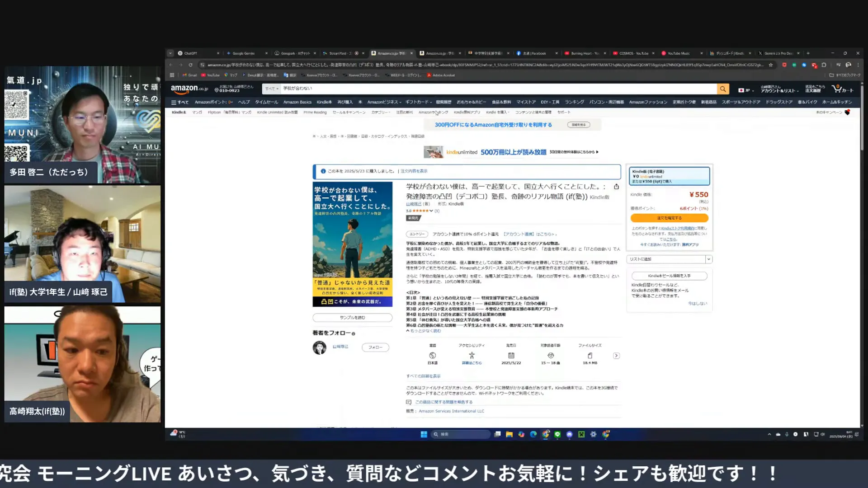Screen dimensions: 868x488
Task: Open the Adobe Acrobat bookmark
Action: tap(441, 75)
